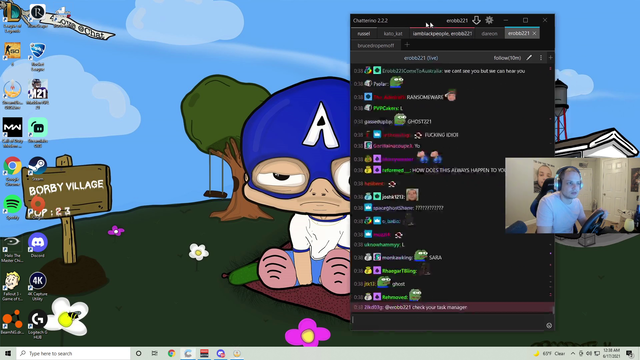Click the weather 65°F Clear widget
The width and height of the screenshot is (640, 360).
click(549, 353)
